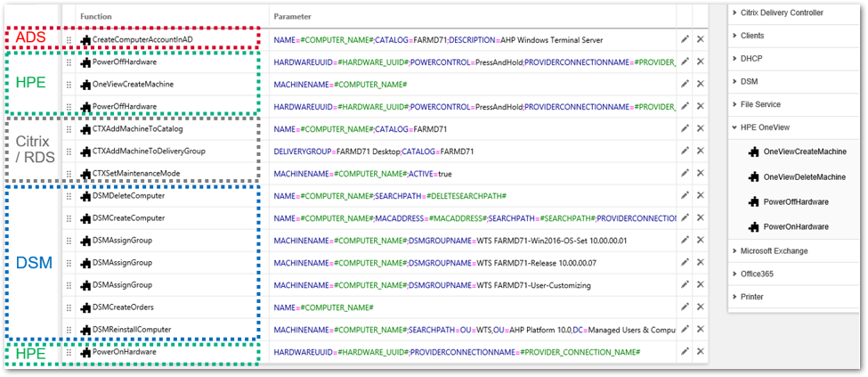Viewport: 868px width, 377px height.
Task: Click the puzzle icon beside DSMDeleteComputer
Action: pyautogui.click(x=85, y=196)
